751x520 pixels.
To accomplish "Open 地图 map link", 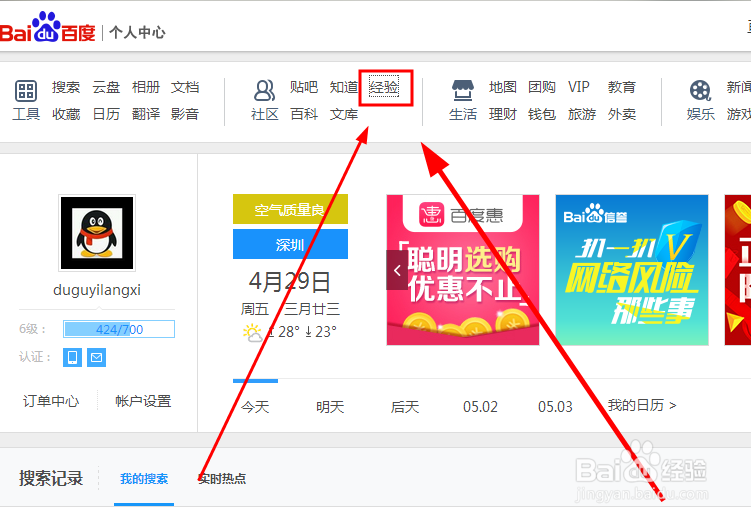I will pos(502,87).
